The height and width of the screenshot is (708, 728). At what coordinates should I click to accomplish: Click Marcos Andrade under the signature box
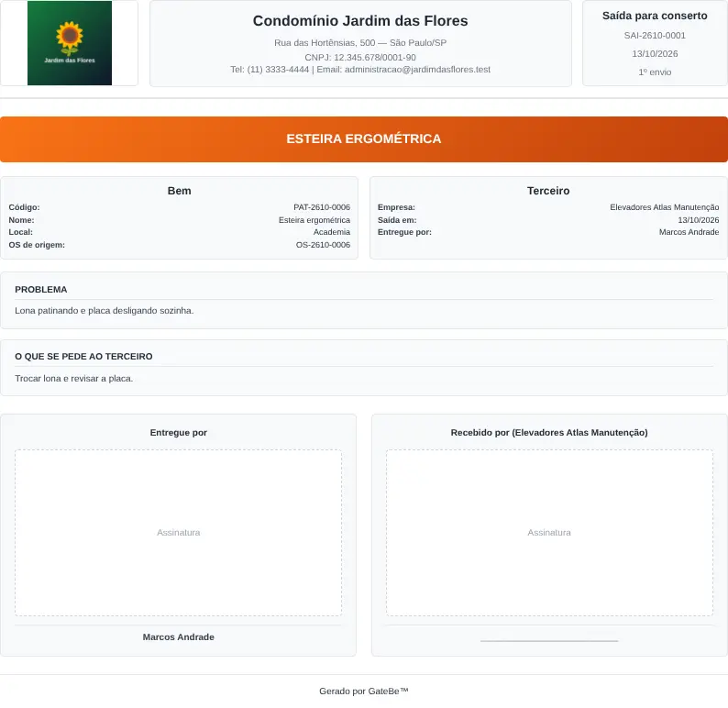[x=178, y=637]
